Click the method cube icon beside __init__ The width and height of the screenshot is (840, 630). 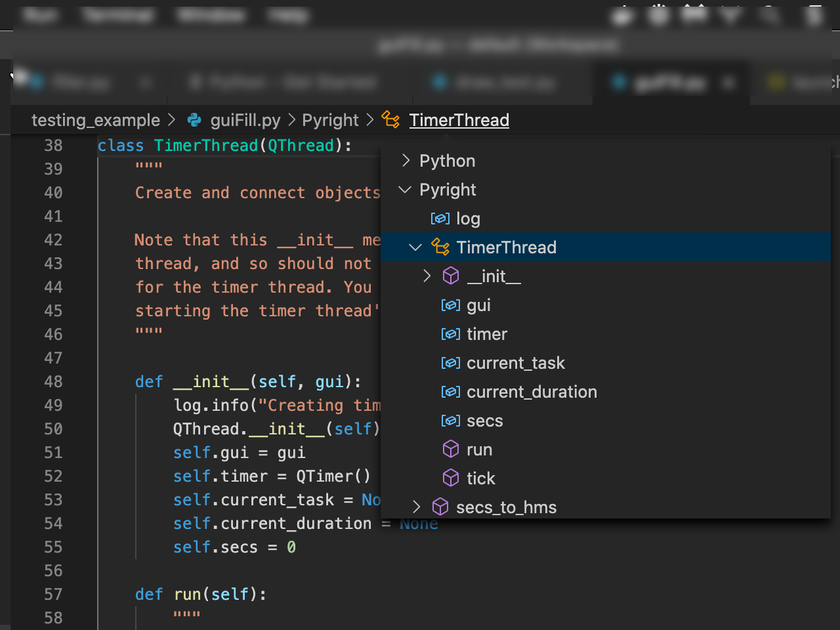(x=451, y=276)
